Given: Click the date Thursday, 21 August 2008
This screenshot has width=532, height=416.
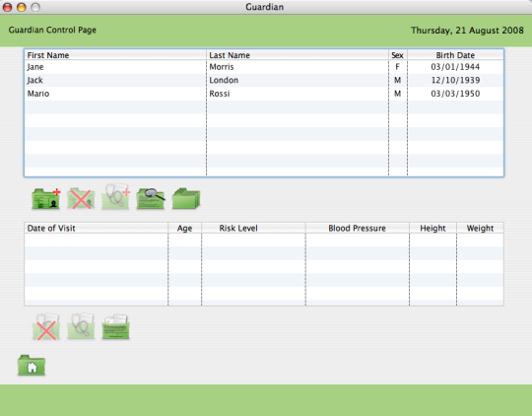Looking at the screenshot, I should (x=467, y=31).
